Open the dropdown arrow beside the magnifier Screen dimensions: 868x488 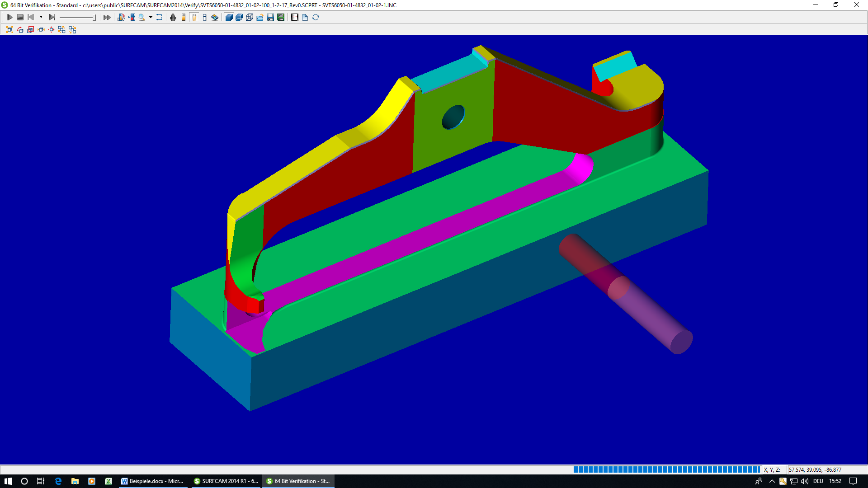click(x=151, y=17)
